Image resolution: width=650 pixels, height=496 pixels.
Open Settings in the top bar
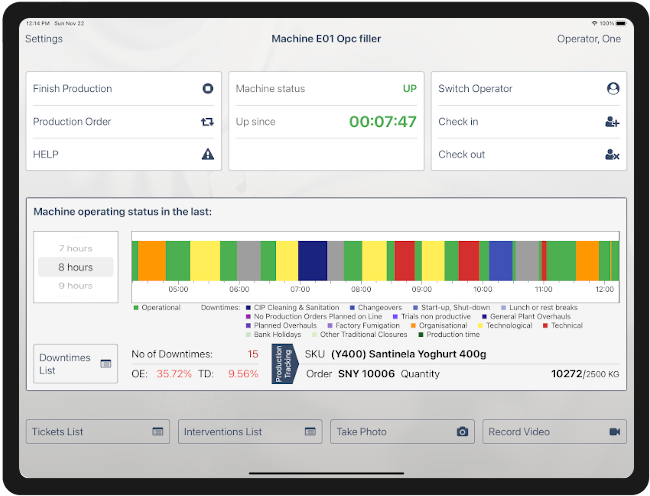tap(44, 39)
